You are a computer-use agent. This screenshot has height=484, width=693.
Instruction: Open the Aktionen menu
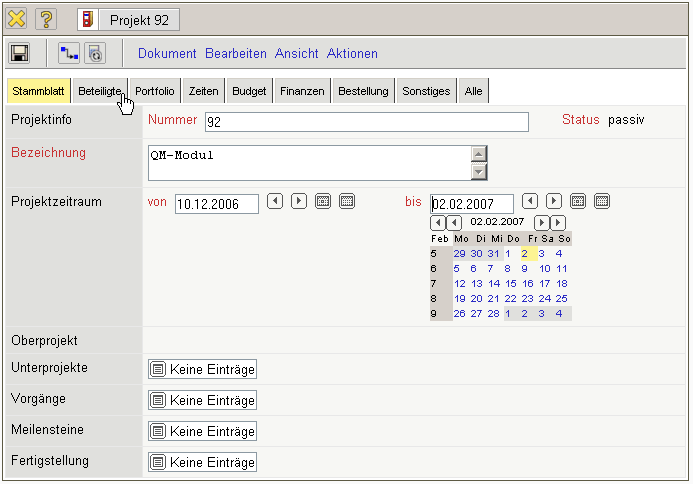[352, 54]
